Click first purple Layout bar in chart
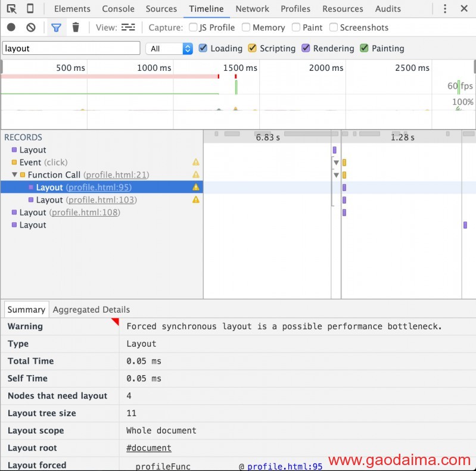476x471 pixels. (335, 150)
